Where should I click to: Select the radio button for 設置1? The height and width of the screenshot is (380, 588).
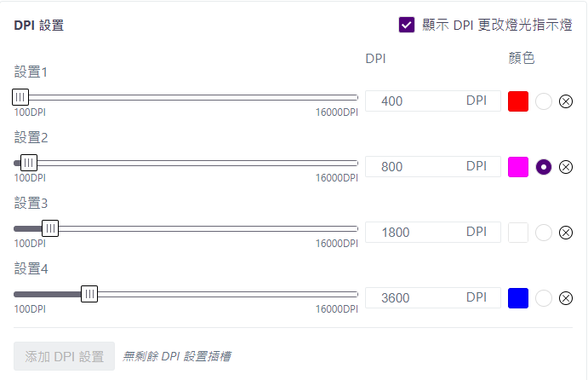tap(544, 101)
